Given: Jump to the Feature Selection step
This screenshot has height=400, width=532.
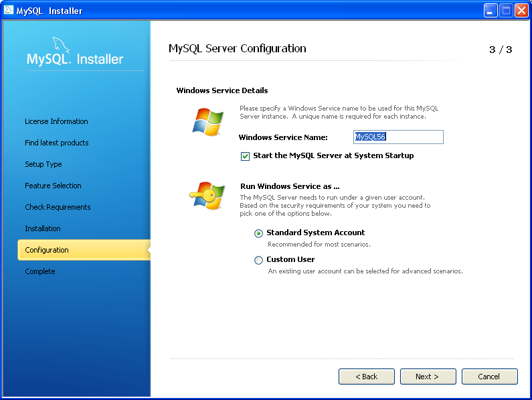Looking at the screenshot, I should coord(54,186).
